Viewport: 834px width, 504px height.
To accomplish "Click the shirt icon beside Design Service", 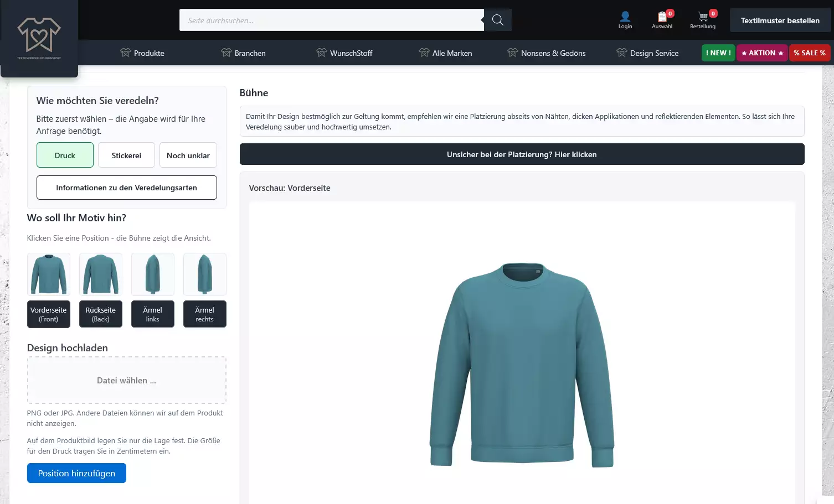I will click(622, 53).
